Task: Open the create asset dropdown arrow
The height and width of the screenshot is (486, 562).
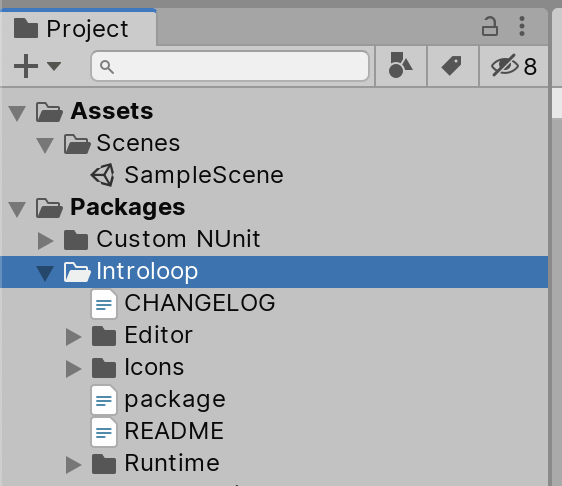Action: coord(54,66)
